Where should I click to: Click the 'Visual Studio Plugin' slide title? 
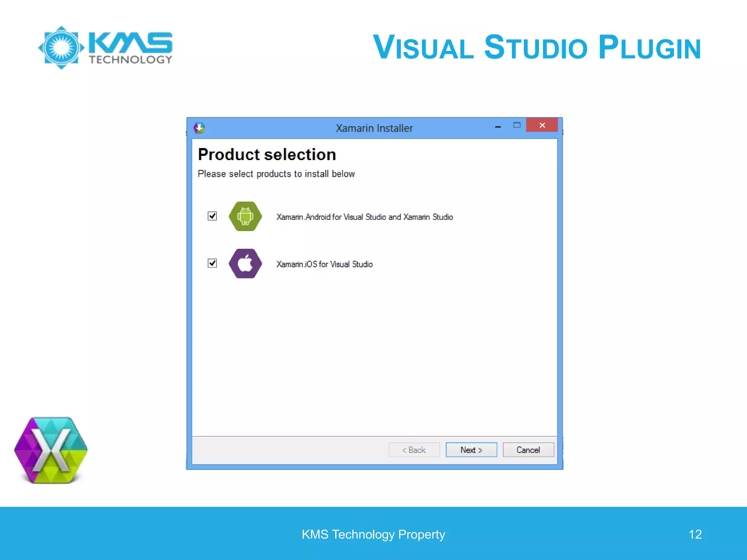point(537,47)
